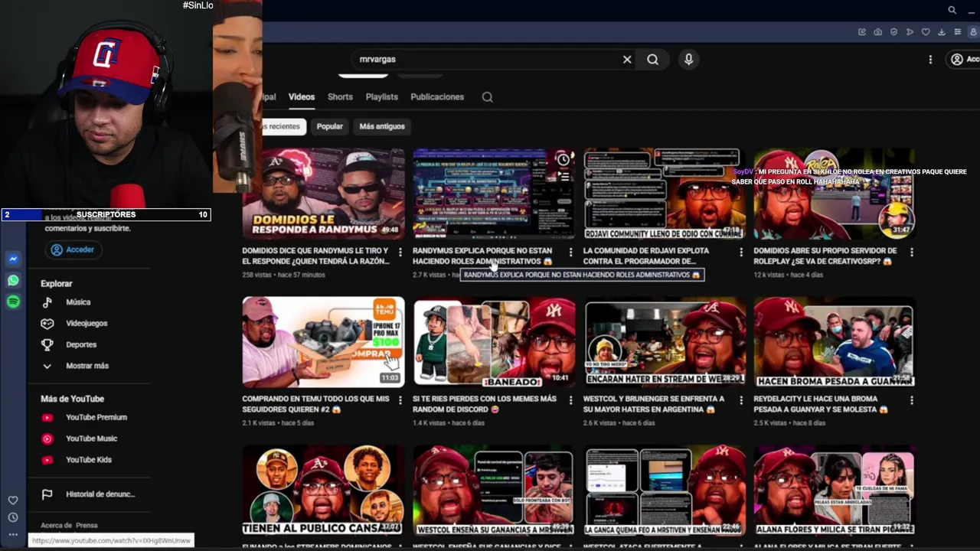Search within channel magnifier icon
This screenshot has height=551, width=980.
click(488, 97)
